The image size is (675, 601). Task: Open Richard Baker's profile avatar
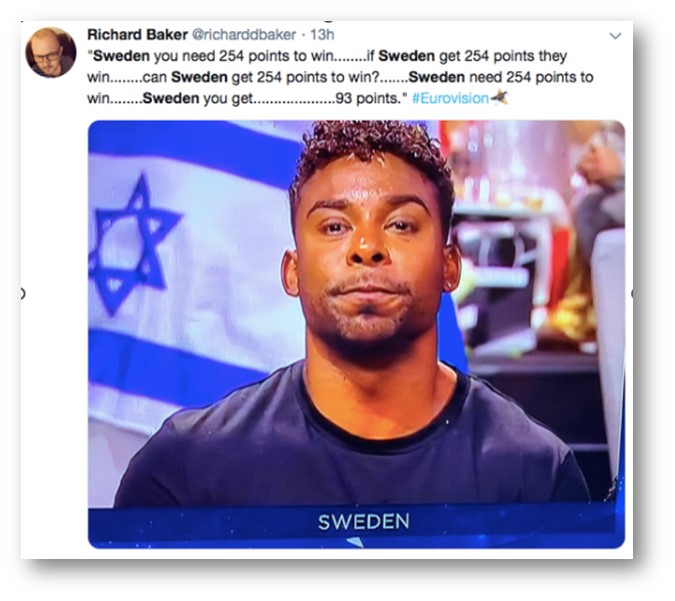(51, 53)
